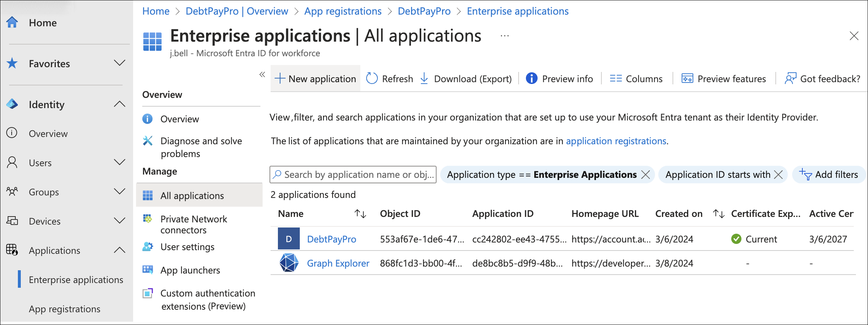Click the Download export arrow icon
Screen dimensions: 868x325
pos(424,78)
